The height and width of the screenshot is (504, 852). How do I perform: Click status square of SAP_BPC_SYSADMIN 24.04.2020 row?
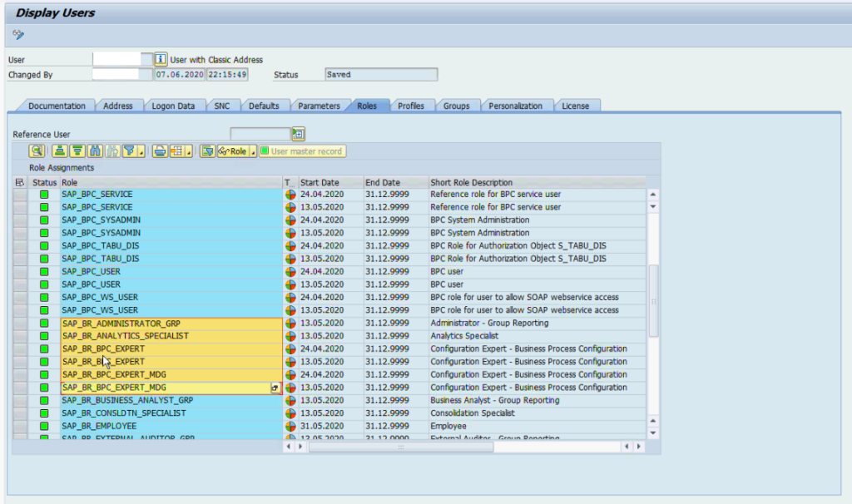[44, 220]
